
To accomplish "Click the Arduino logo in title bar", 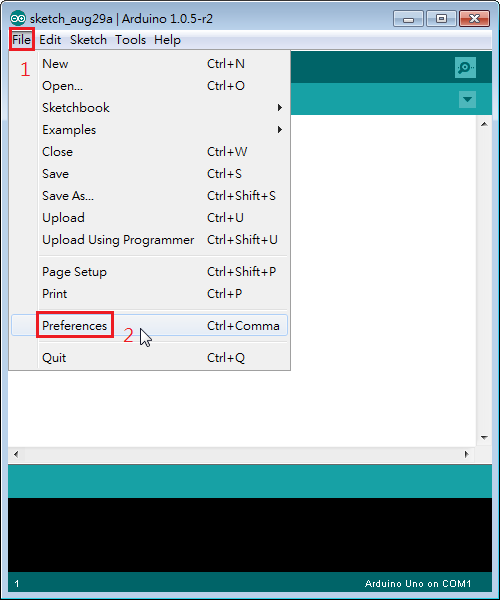I will pos(18,18).
